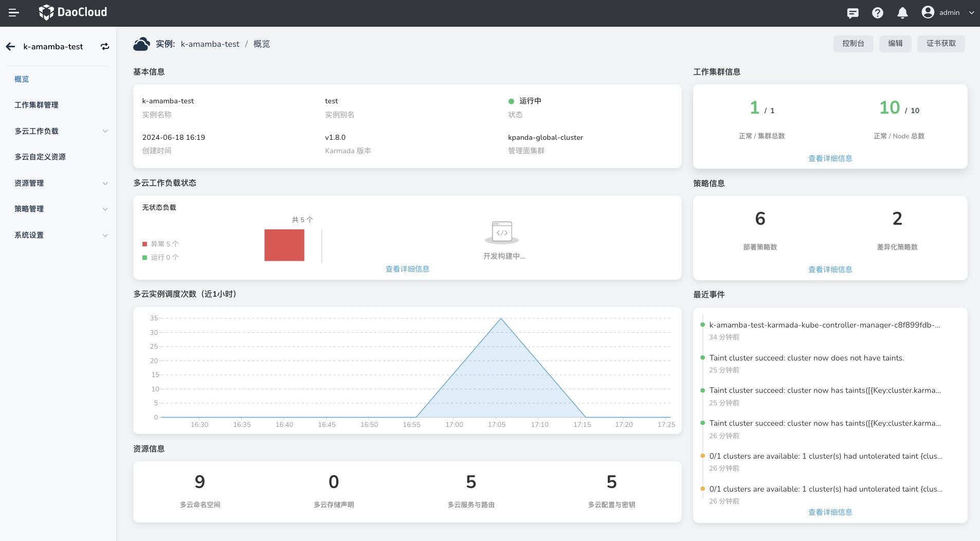Open the help question mark icon
This screenshot has width=980, height=541.
click(877, 13)
